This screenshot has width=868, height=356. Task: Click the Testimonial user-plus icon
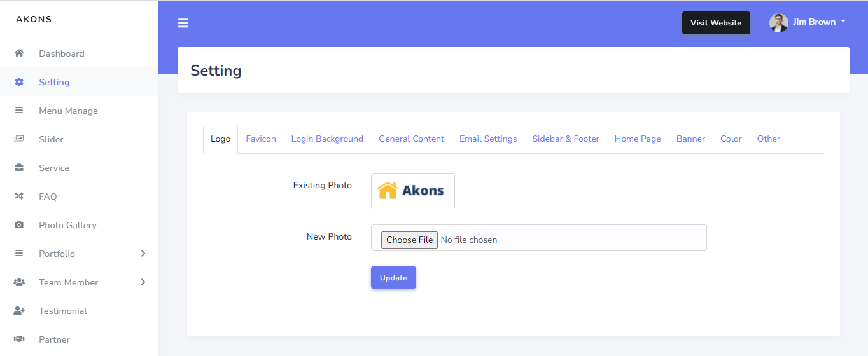[x=19, y=311]
